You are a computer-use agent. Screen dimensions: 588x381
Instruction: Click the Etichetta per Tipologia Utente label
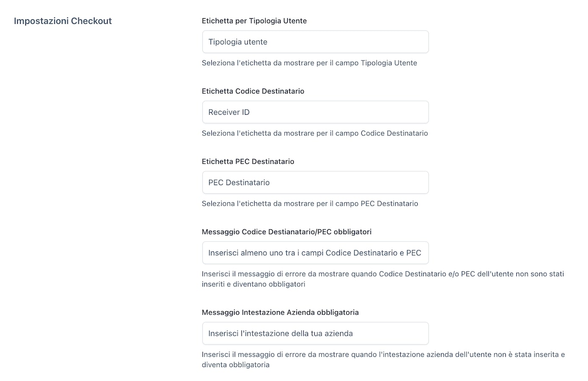point(254,21)
